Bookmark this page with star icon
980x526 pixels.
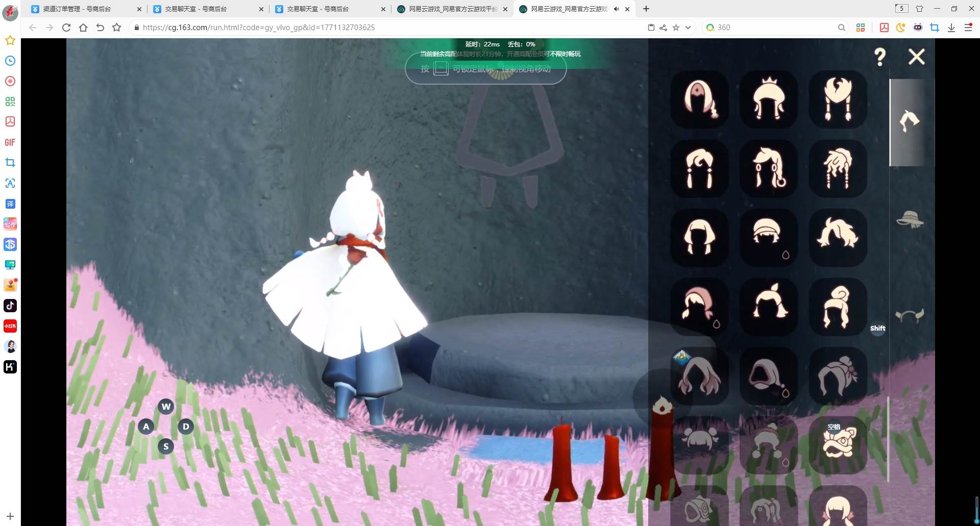click(676, 28)
